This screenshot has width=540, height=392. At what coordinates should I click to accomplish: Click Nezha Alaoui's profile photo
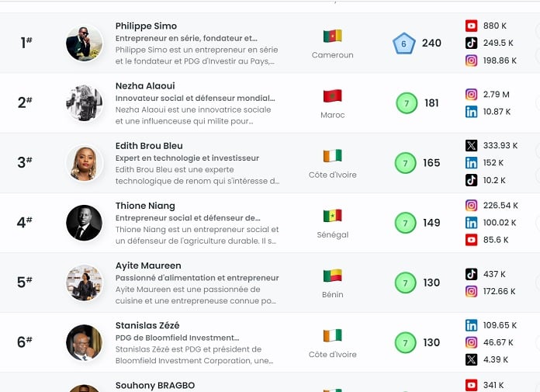84,103
